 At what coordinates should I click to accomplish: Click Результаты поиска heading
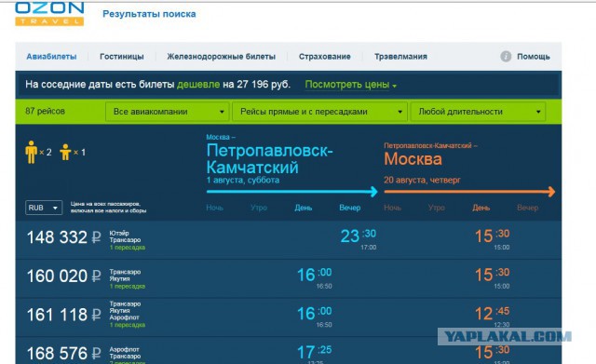149,14
